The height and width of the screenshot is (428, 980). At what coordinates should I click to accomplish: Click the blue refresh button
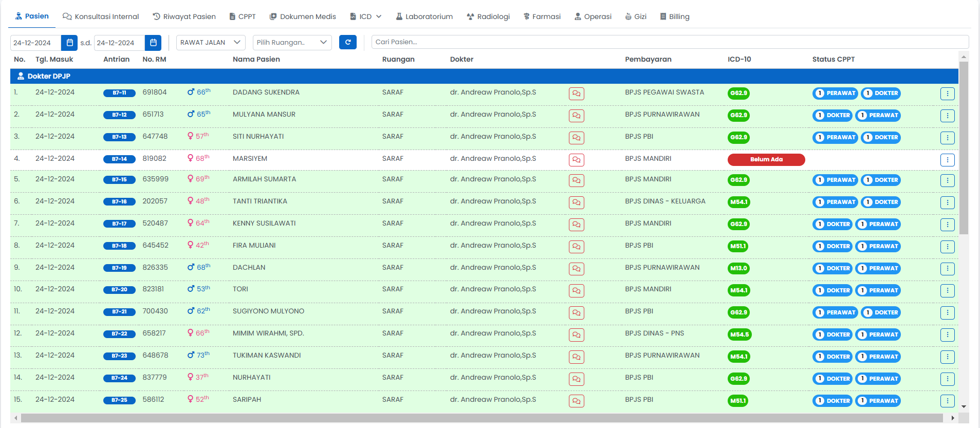point(347,42)
